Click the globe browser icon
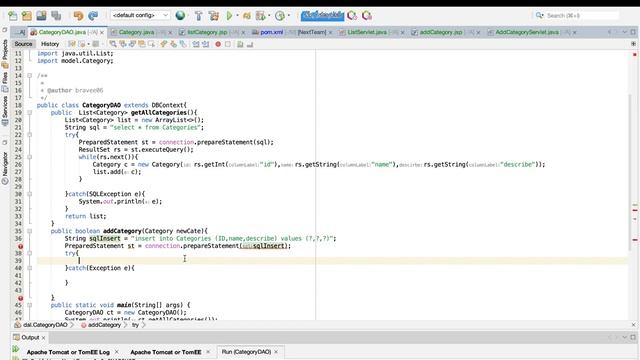This screenshot has width=640, height=360. (180, 16)
